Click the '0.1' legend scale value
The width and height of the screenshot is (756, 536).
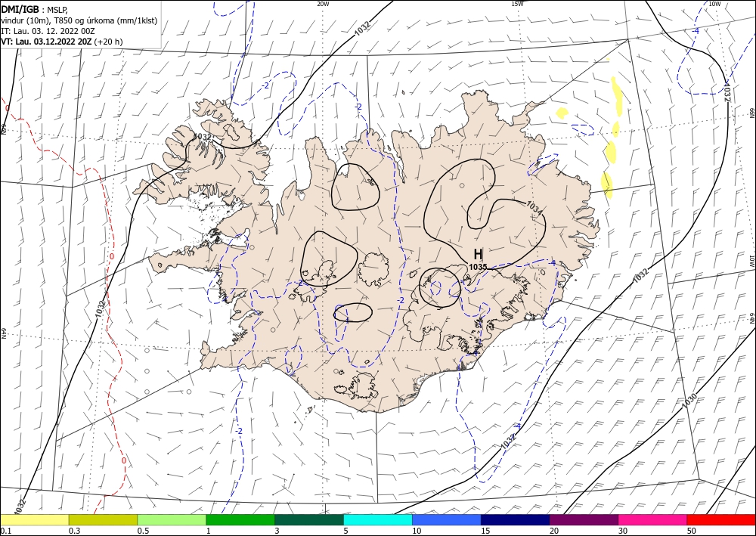tap(5, 531)
